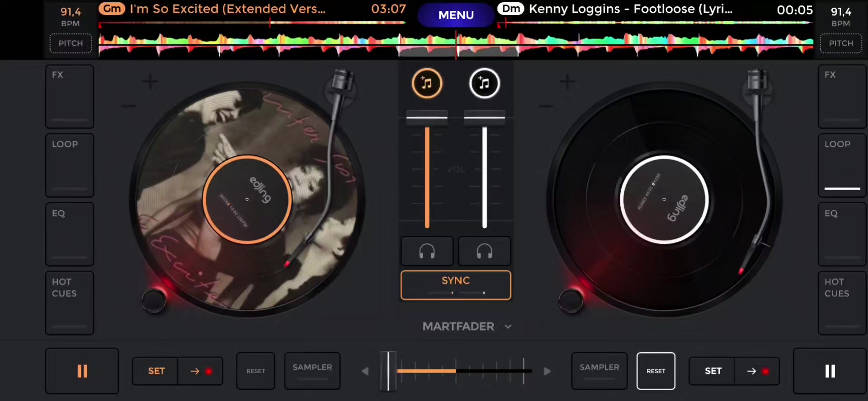Open the right deck FX panel
This screenshot has height=401, width=868.
(842, 96)
